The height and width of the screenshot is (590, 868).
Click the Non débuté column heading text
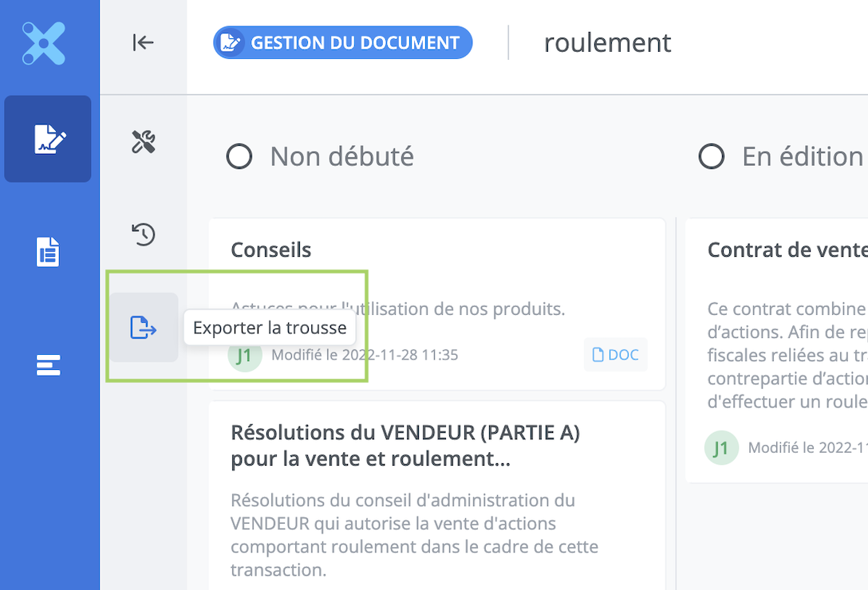click(x=341, y=156)
